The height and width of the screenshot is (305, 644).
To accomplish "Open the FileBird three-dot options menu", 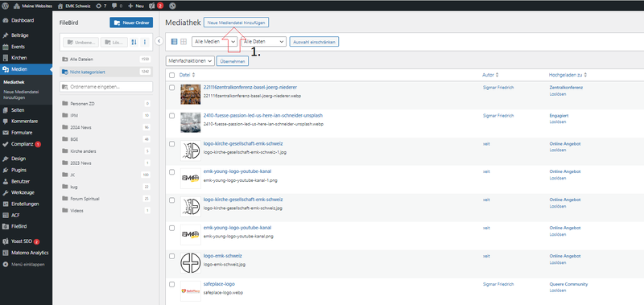I will (x=145, y=42).
